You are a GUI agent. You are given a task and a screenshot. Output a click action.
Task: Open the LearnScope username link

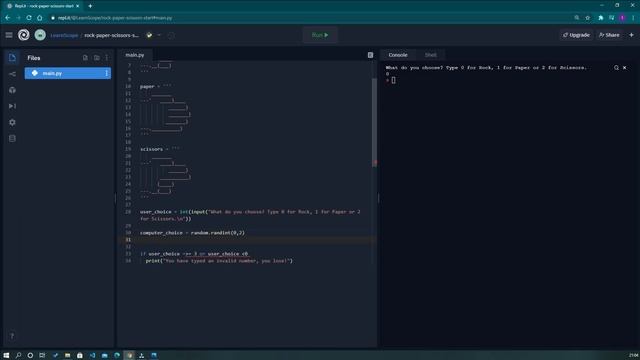coord(64,36)
